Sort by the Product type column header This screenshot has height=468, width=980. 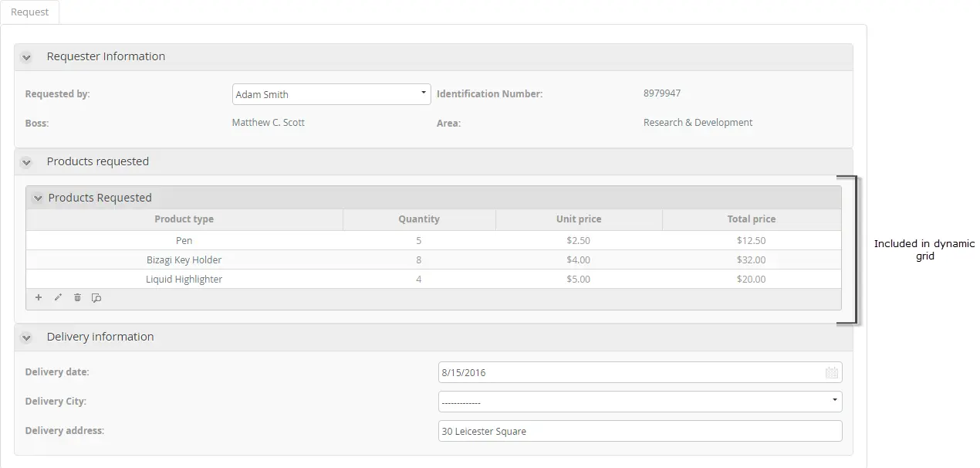(184, 219)
